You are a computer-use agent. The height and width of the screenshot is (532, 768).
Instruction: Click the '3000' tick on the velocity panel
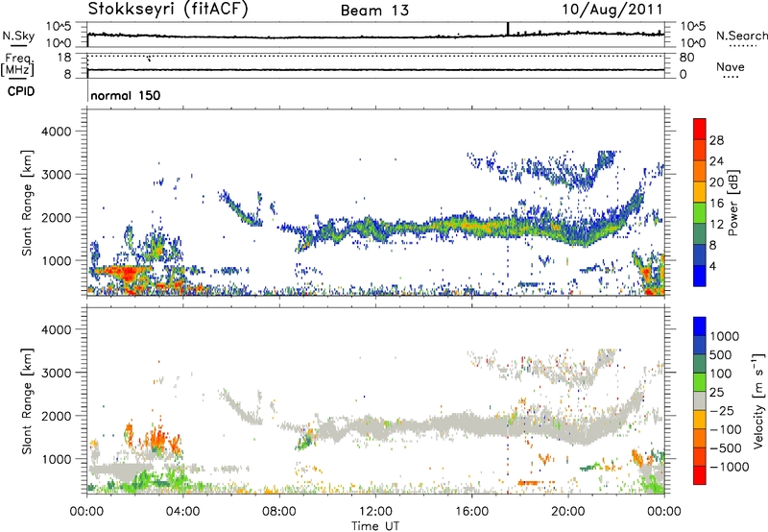point(57,373)
